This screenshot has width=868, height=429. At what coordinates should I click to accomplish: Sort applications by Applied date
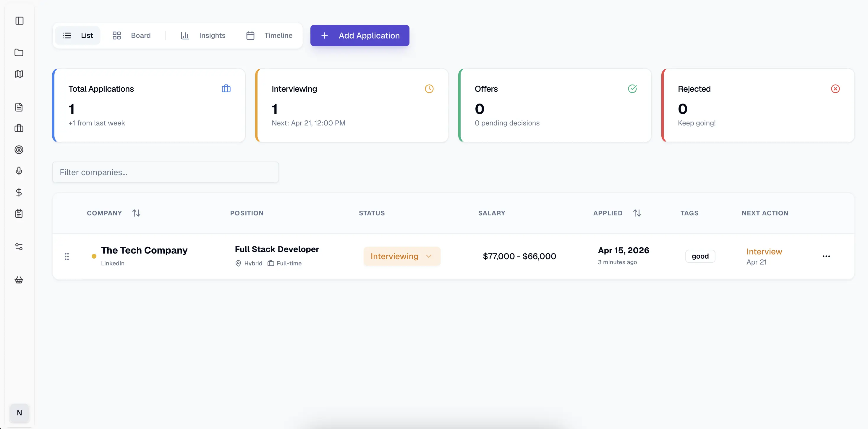[x=637, y=213]
